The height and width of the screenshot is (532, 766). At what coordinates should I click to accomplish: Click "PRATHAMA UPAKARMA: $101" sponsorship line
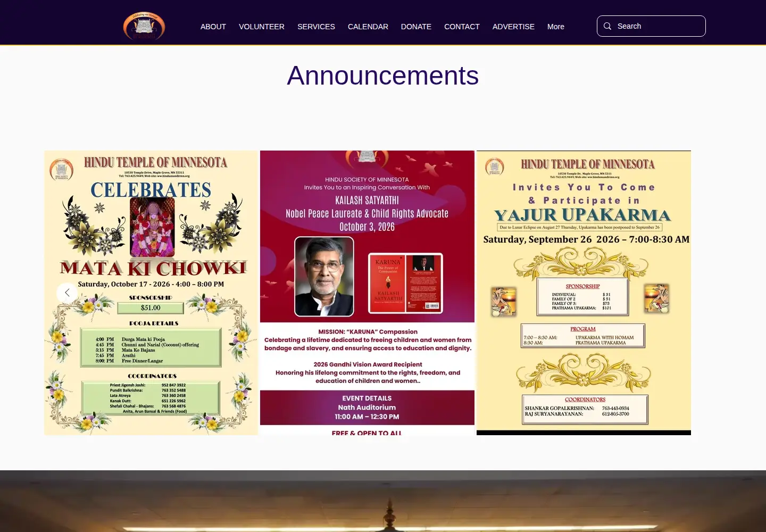pos(581,308)
